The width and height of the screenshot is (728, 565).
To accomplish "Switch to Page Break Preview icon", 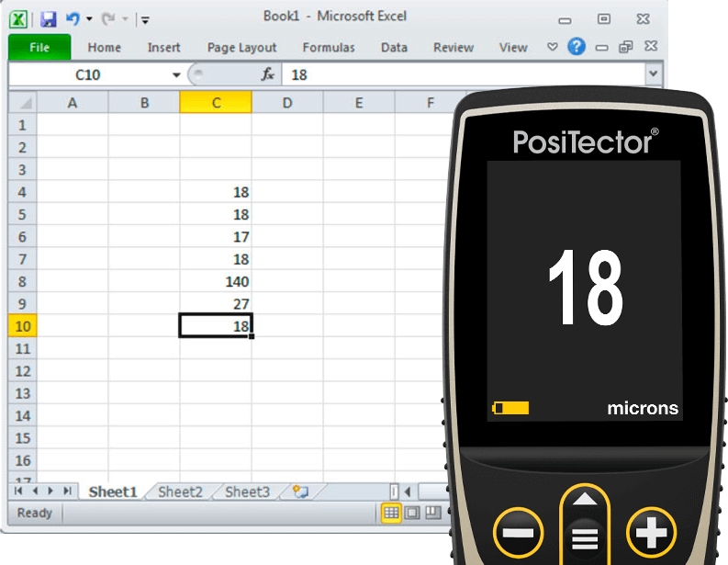I will [433, 513].
